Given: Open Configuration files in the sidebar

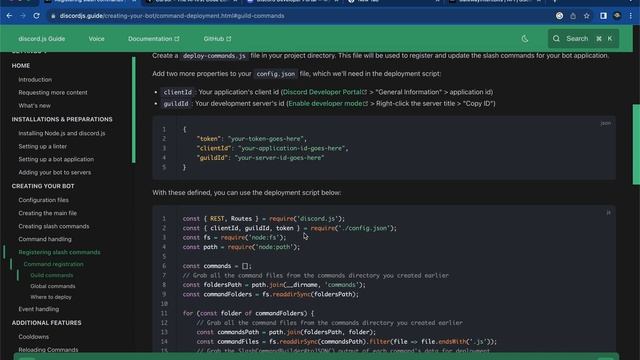Looking at the screenshot, I should [43, 200].
